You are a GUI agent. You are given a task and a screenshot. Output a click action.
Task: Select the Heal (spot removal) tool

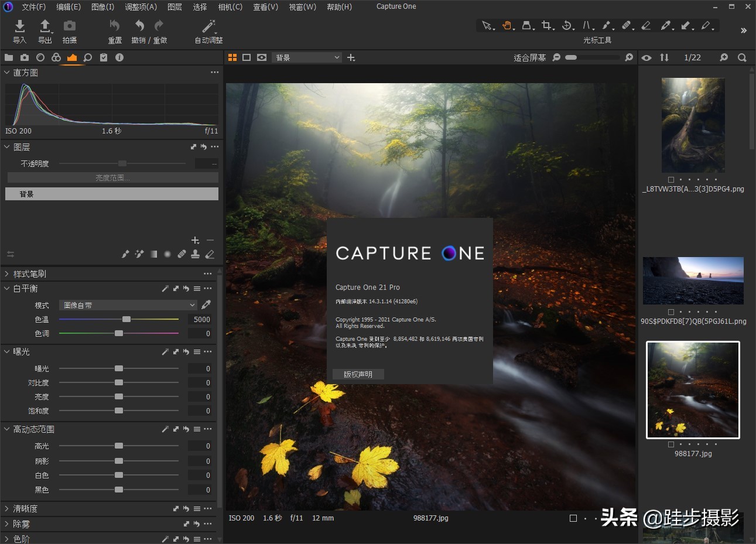point(627,26)
